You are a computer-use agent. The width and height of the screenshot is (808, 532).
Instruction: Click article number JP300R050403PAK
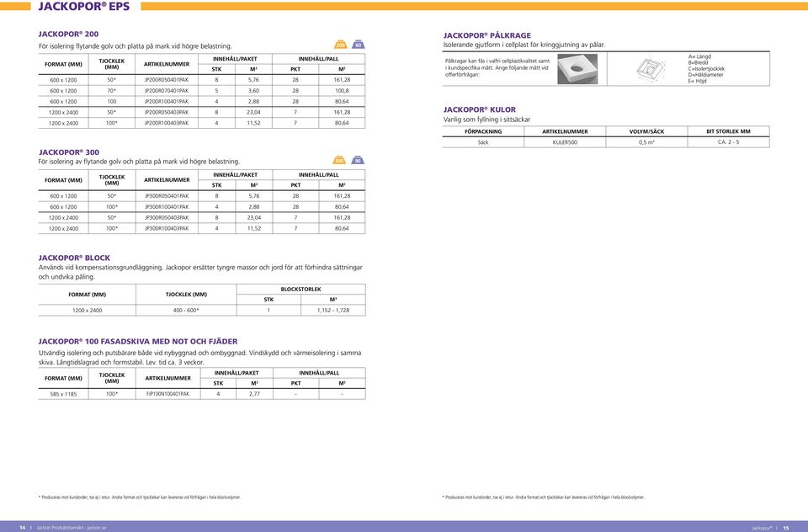[x=167, y=217]
